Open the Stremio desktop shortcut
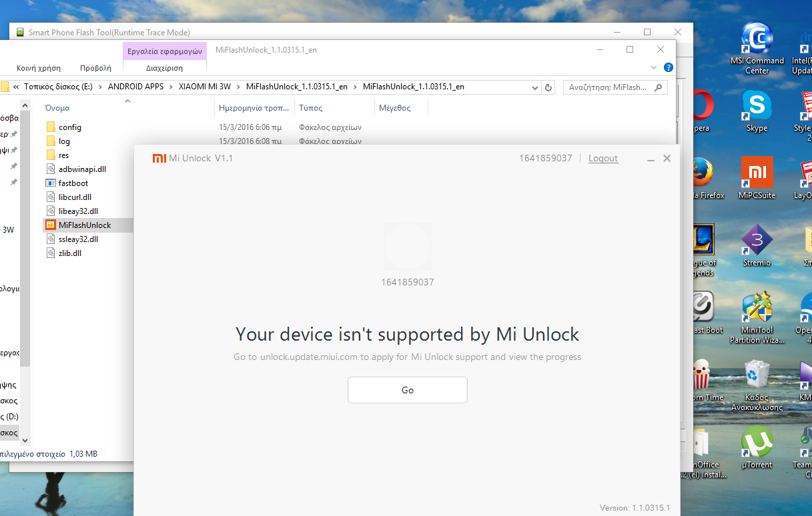Viewport: 812px width, 516px height. [757, 245]
